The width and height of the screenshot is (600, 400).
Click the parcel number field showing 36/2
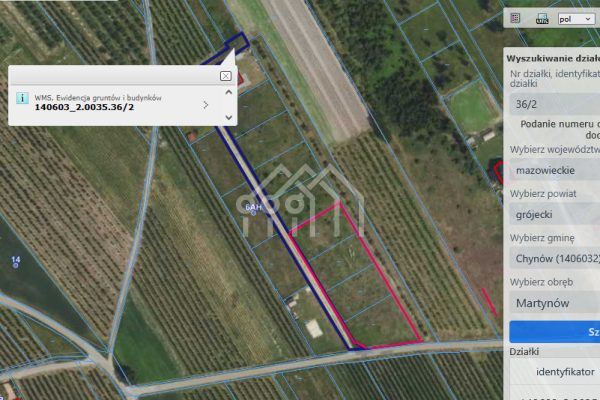coord(555,104)
